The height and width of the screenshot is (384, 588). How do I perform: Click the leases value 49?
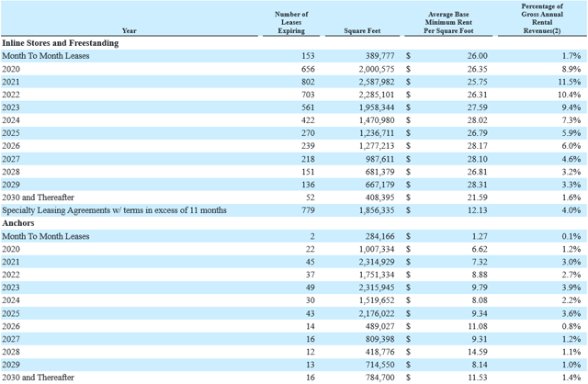pyautogui.click(x=311, y=288)
